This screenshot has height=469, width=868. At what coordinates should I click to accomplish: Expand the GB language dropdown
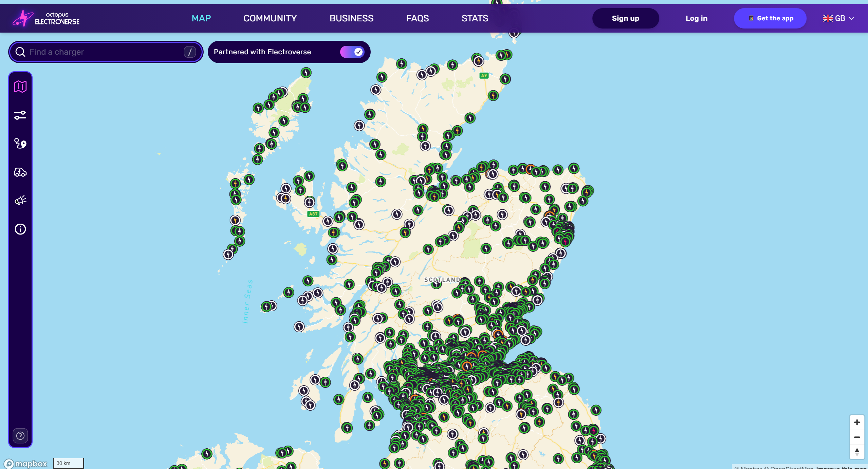(x=838, y=18)
